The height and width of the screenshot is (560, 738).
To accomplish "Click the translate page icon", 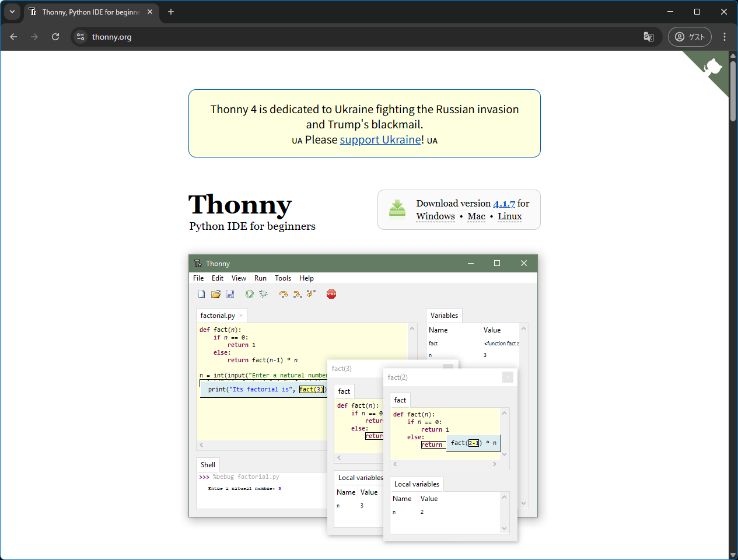I will [649, 37].
